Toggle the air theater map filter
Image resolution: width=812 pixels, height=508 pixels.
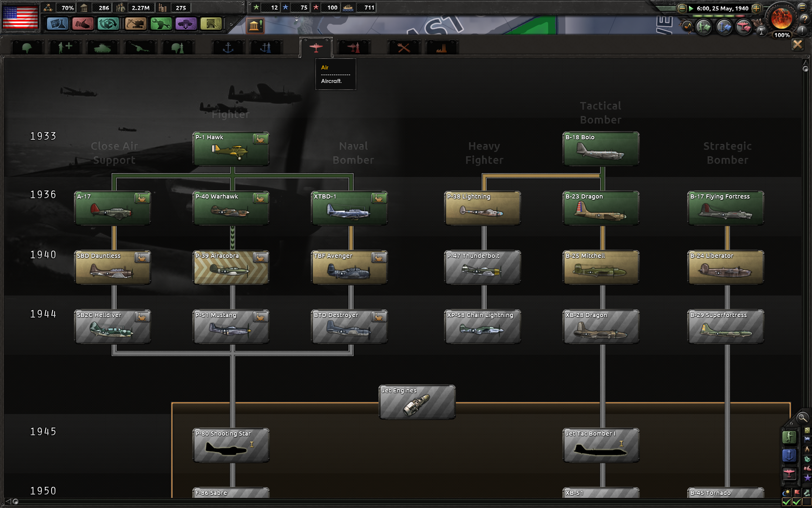pyautogui.click(x=790, y=471)
